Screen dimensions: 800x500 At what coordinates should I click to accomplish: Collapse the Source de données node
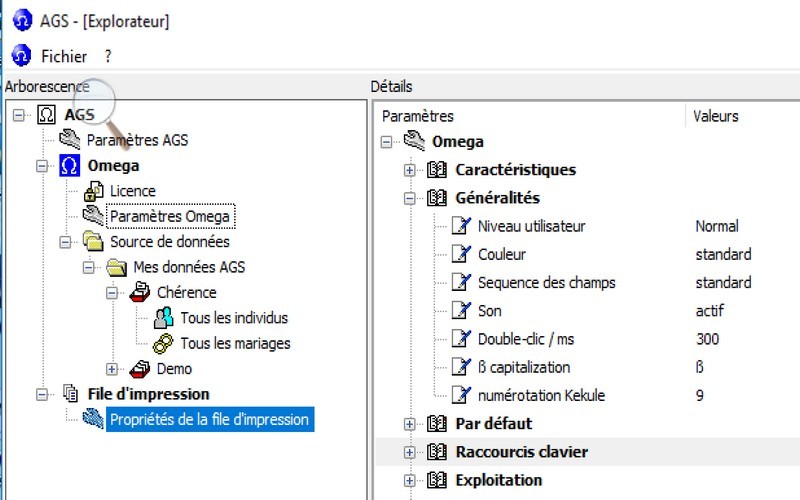(65, 242)
